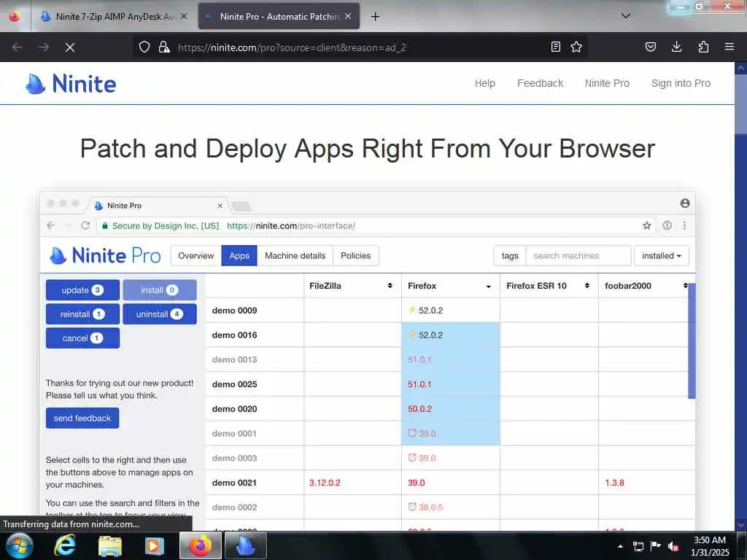Open the Machine details tab
Image resolution: width=747 pixels, height=560 pixels.
pyautogui.click(x=295, y=256)
